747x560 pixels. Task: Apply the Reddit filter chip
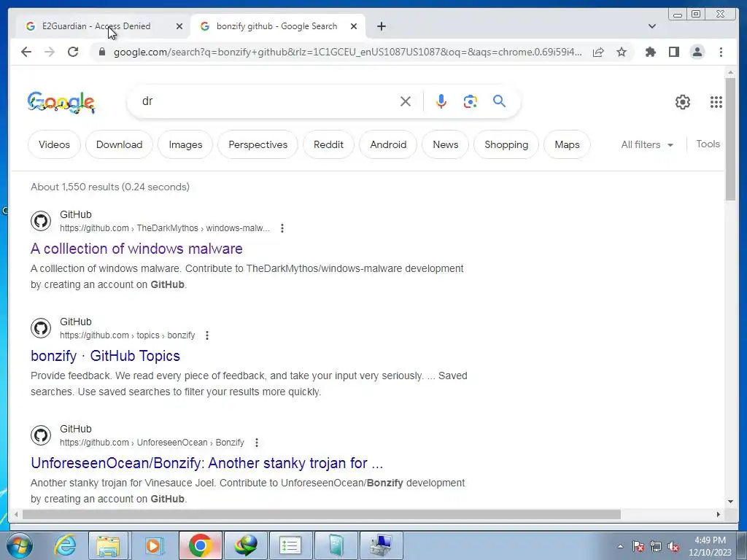click(328, 144)
